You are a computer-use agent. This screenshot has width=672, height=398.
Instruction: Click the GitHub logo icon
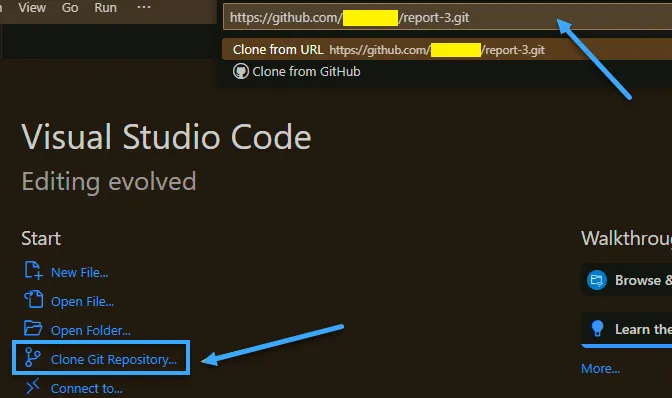click(240, 72)
